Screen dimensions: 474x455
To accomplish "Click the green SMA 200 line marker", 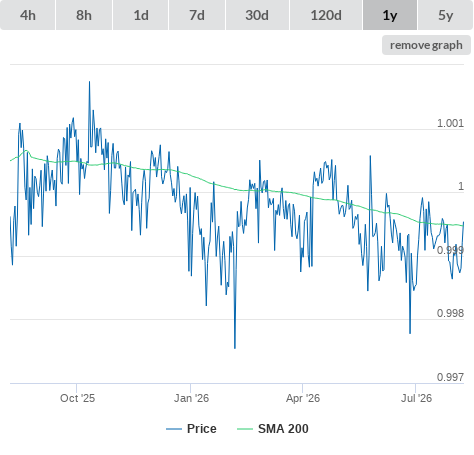I will tap(245, 429).
